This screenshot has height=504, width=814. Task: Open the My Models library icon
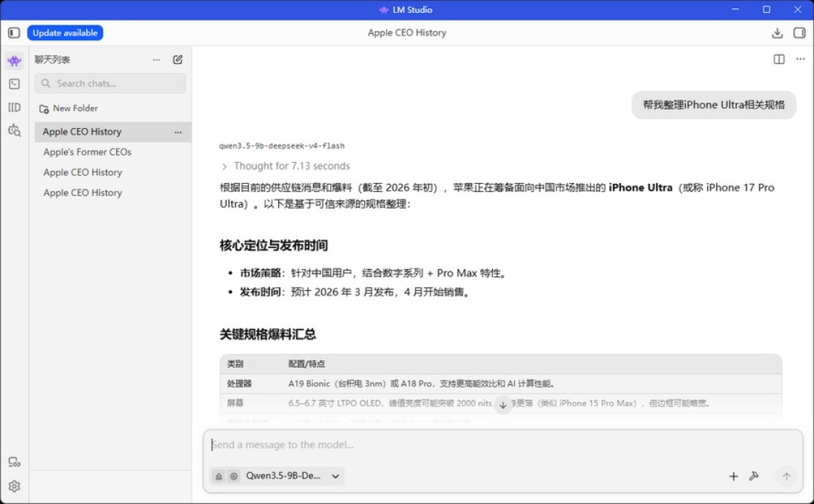pos(14,107)
